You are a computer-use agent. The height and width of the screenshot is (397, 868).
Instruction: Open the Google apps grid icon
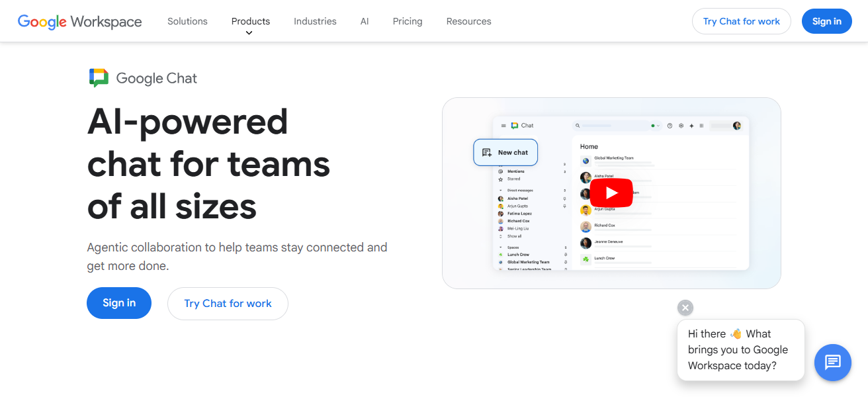coord(701,126)
